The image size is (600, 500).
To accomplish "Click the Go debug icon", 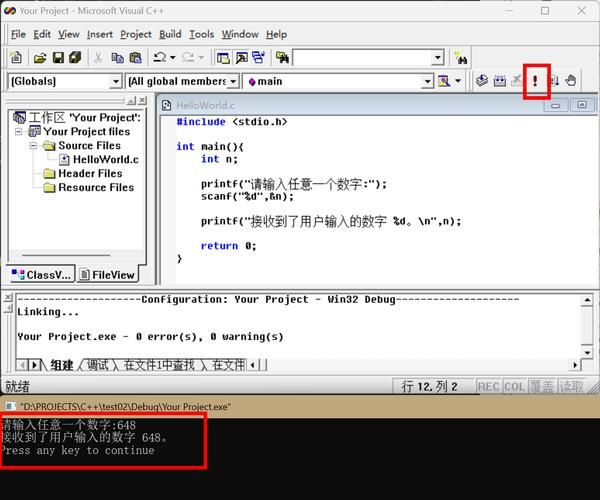I will click(x=554, y=81).
